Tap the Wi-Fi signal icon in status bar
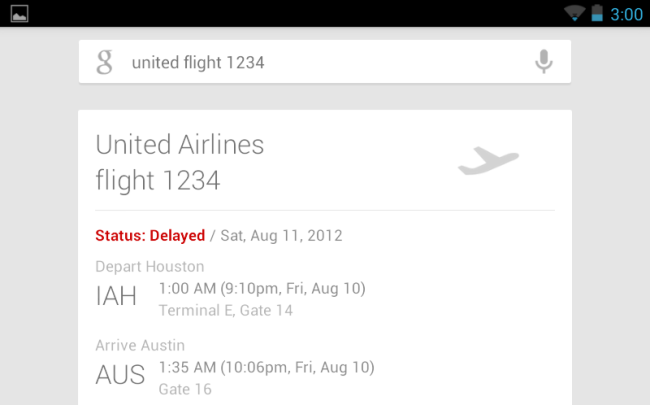650x405 pixels. coord(574,14)
